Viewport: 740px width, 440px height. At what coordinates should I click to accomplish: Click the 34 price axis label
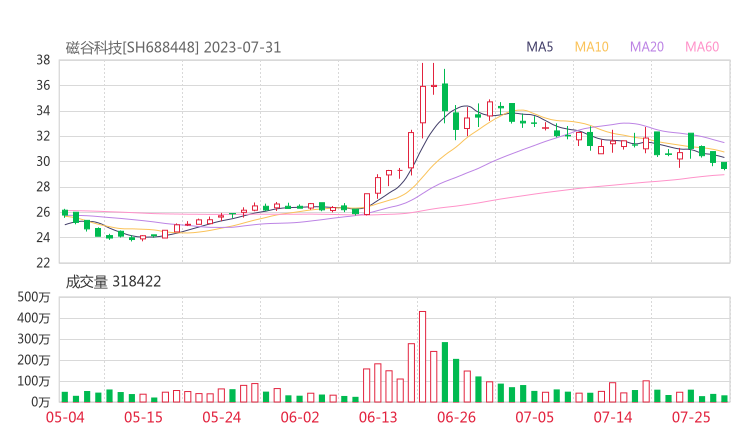(43, 111)
